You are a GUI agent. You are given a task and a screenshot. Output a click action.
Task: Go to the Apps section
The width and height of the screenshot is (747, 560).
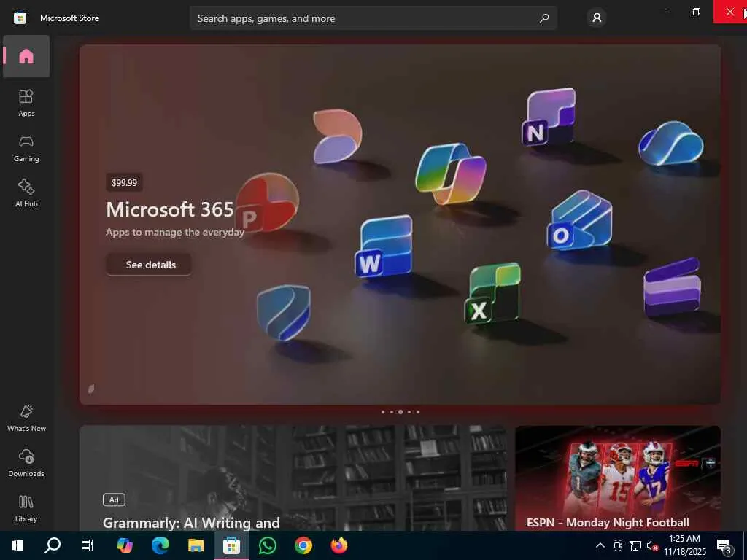tap(26, 102)
